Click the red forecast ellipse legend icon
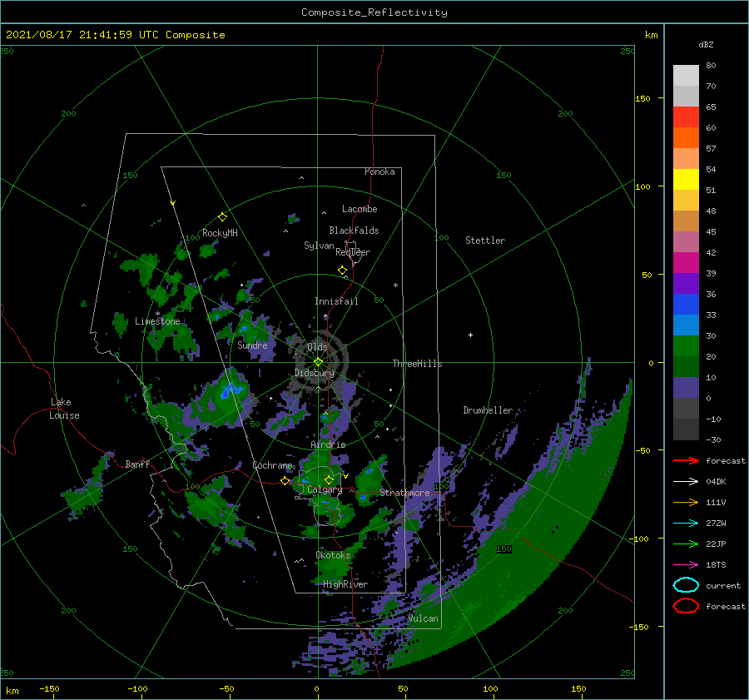The height and width of the screenshot is (700, 749). [x=686, y=606]
